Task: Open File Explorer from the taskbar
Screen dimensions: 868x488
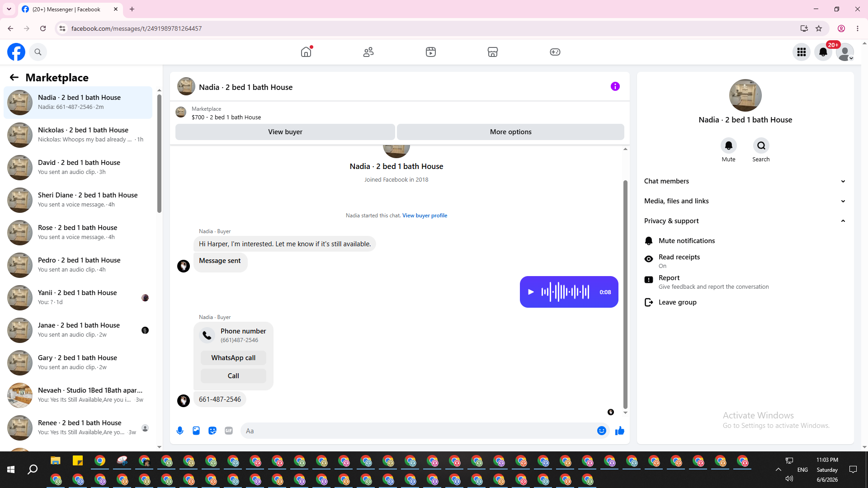Action: coord(56,461)
